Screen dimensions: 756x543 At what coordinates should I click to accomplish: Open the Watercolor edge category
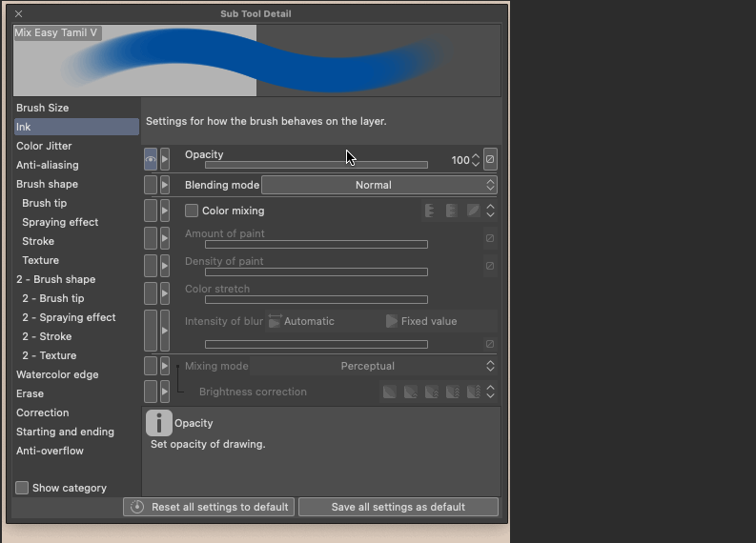coord(76,374)
